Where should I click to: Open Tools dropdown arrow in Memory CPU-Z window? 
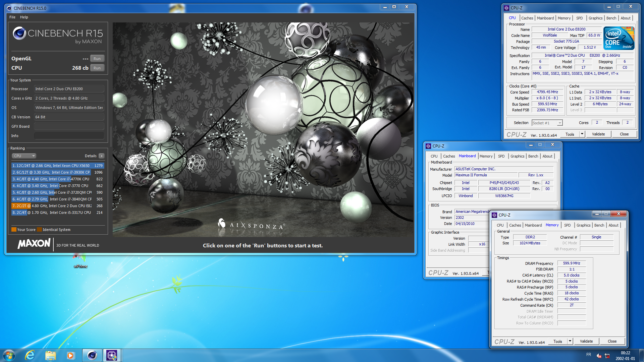(570, 341)
